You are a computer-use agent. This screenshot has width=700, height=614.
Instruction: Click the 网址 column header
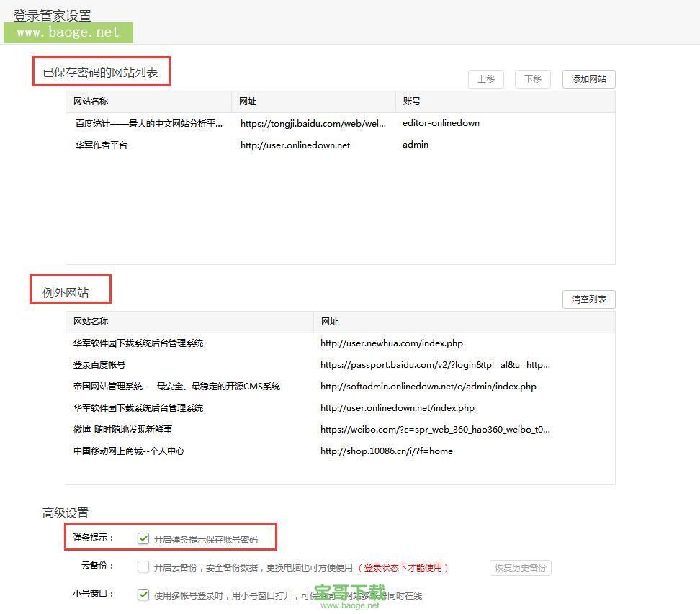248,101
